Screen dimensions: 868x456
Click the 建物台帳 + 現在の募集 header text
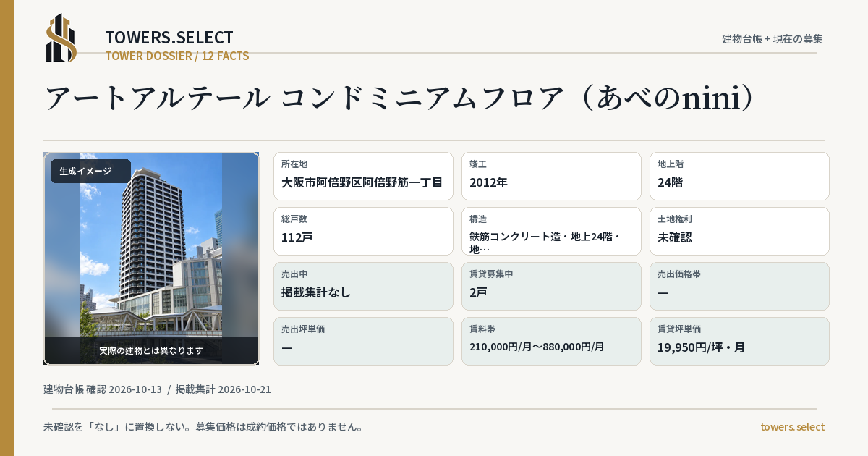coord(773,38)
